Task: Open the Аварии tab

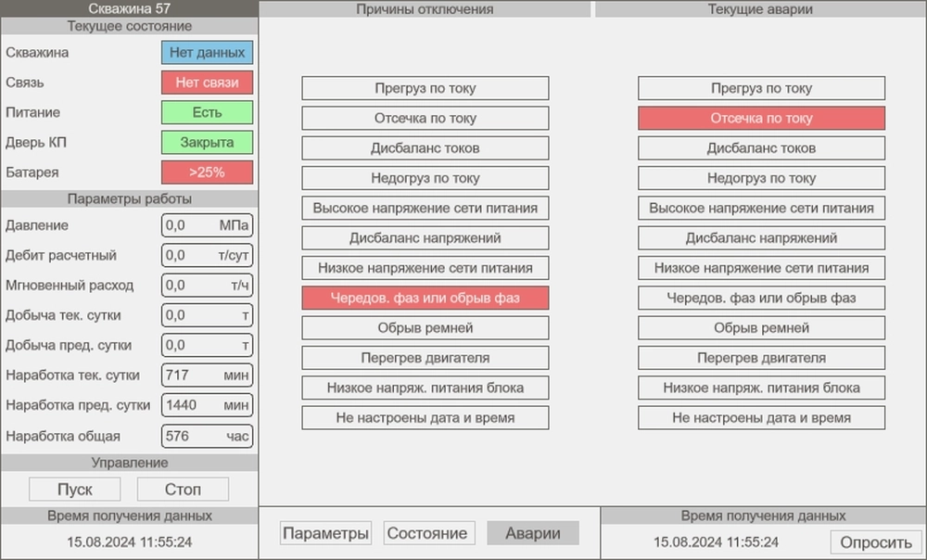Action: [533, 533]
